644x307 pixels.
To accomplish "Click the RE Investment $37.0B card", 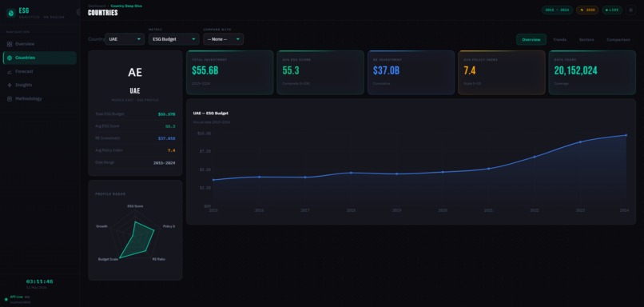I will pos(411,72).
